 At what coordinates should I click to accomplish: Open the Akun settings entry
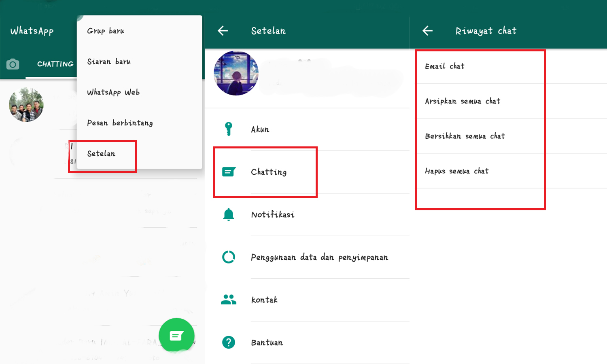(x=307, y=129)
